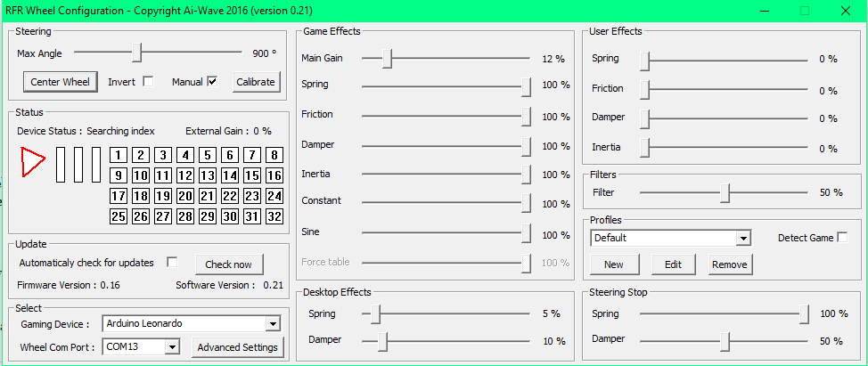Click the External Gain 0 % text
This screenshot has width=868, height=366.
coord(229,131)
